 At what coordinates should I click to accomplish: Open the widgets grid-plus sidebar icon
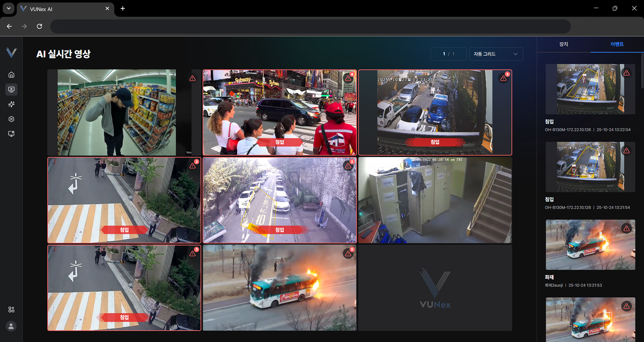(11, 310)
